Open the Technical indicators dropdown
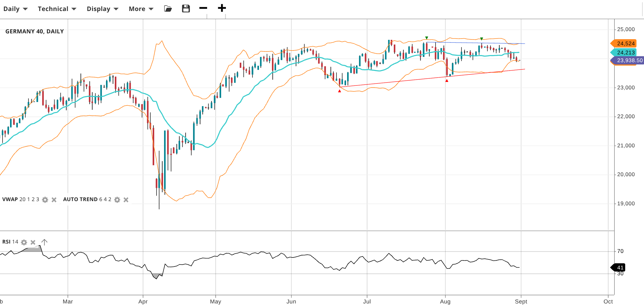644x307 pixels. point(57,9)
